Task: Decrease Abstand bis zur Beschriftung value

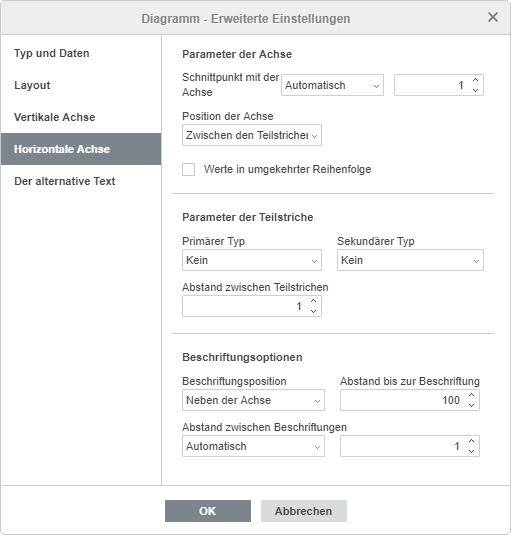Action: tap(471, 405)
